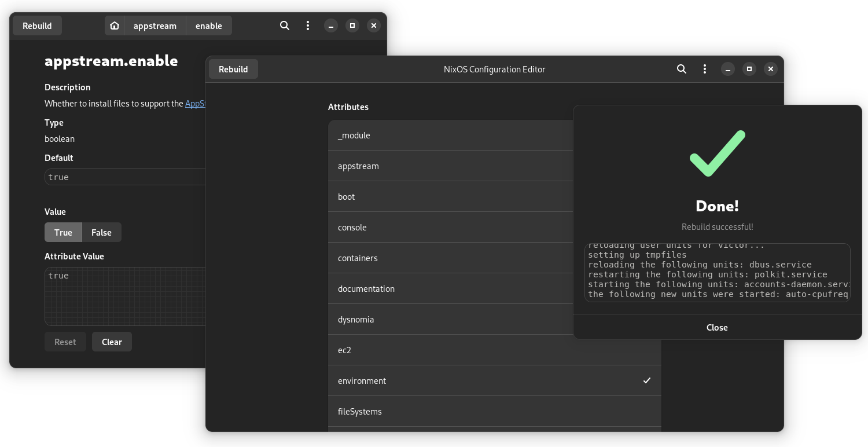
Task: Click the home icon in the appstream window breadcrumb
Action: [115, 25]
